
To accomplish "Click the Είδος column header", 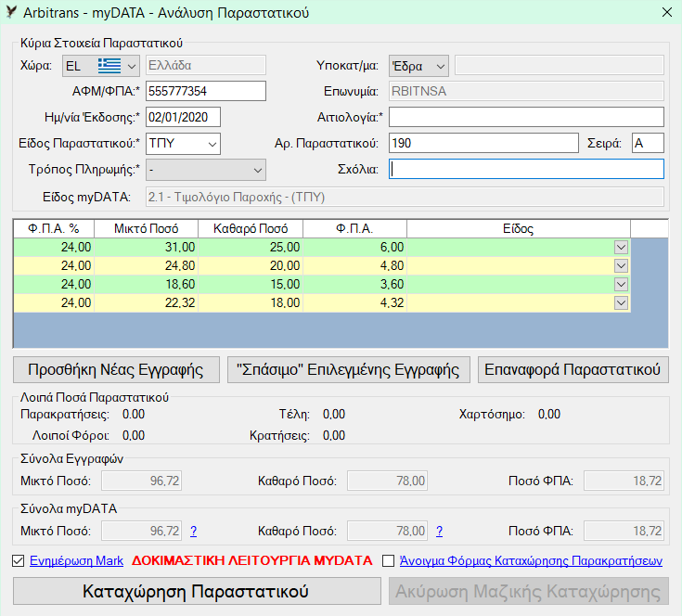I will pyautogui.click(x=519, y=228).
